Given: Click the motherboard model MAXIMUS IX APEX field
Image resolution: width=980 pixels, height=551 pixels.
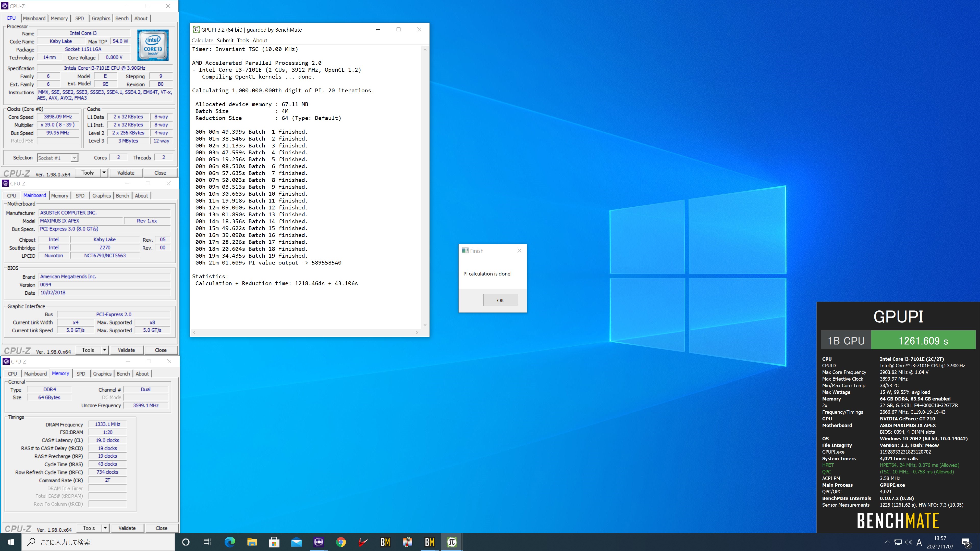Looking at the screenshot, I should pyautogui.click(x=81, y=221).
